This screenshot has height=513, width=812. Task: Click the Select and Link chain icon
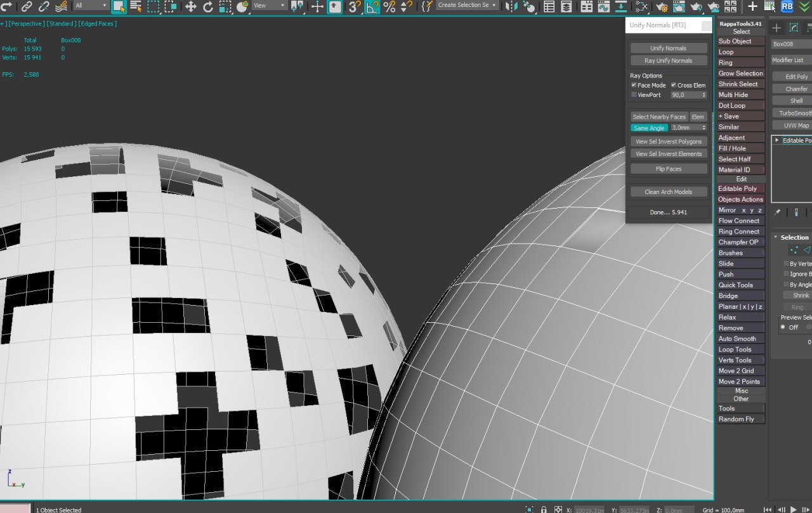(x=27, y=6)
